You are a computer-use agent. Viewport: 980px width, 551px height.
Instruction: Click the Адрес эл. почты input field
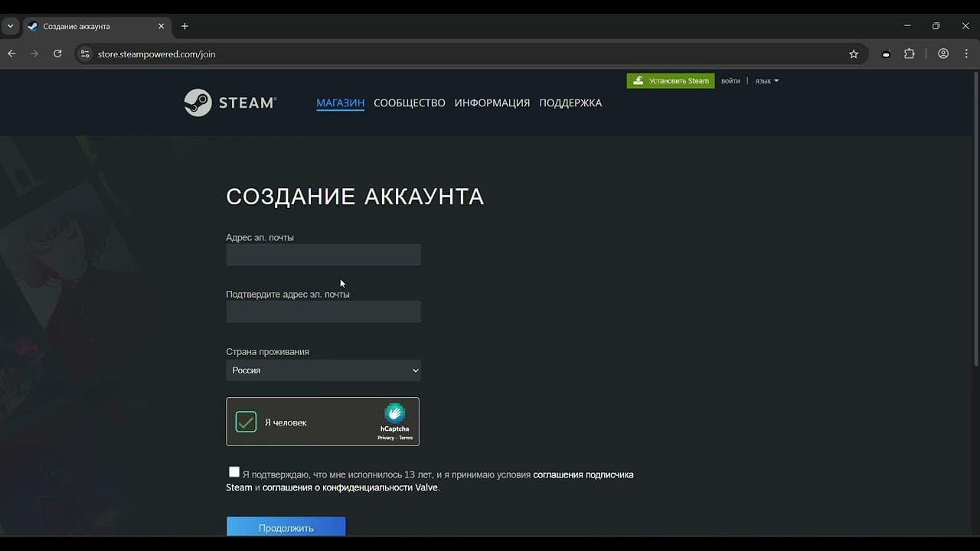(x=323, y=255)
